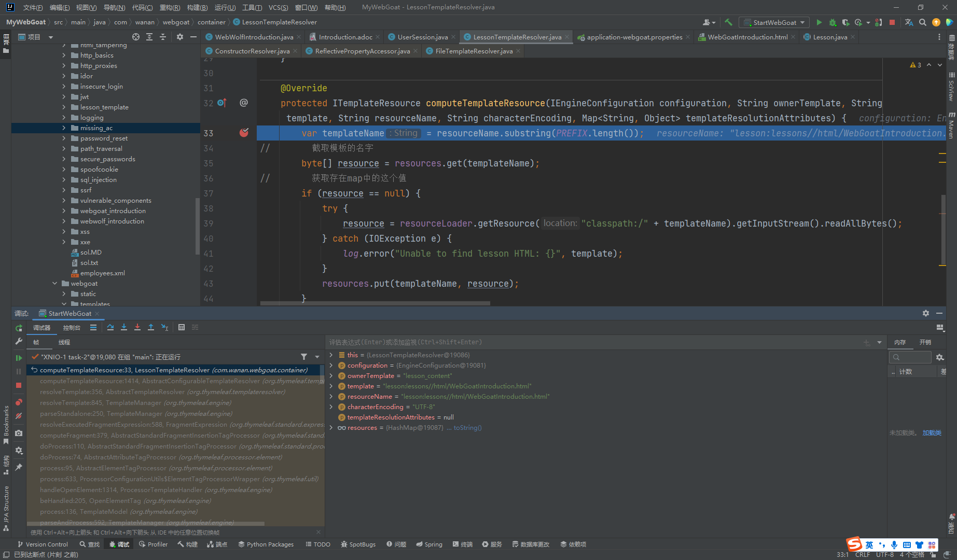
Task: Open the StartWebGoat run configuration dropdown
Action: pyautogui.click(x=774, y=22)
